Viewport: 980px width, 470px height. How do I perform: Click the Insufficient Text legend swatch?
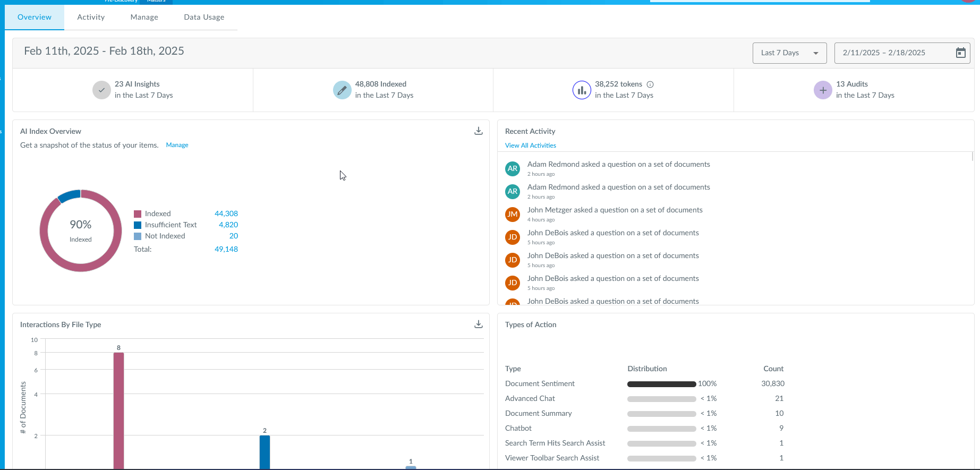[x=138, y=225]
